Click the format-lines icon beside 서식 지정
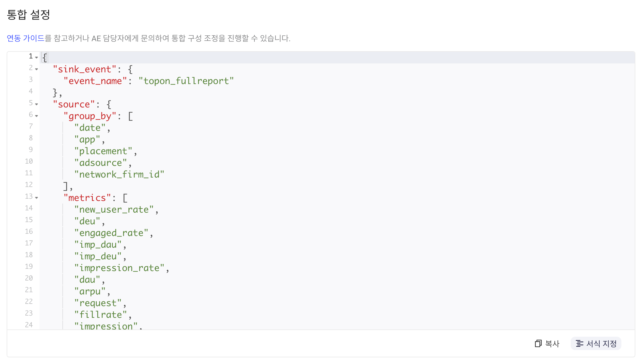Screen dimensions: 642x364 (x=580, y=344)
